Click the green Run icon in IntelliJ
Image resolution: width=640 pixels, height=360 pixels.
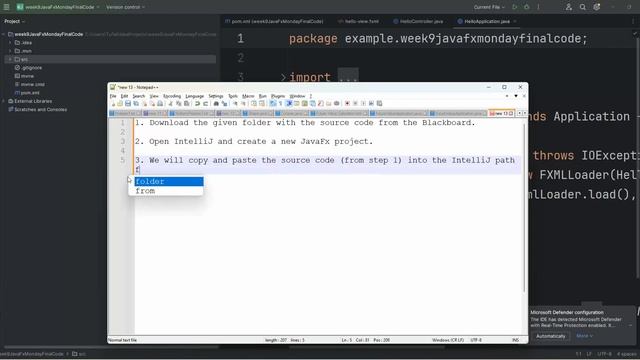[x=515, y=7]
